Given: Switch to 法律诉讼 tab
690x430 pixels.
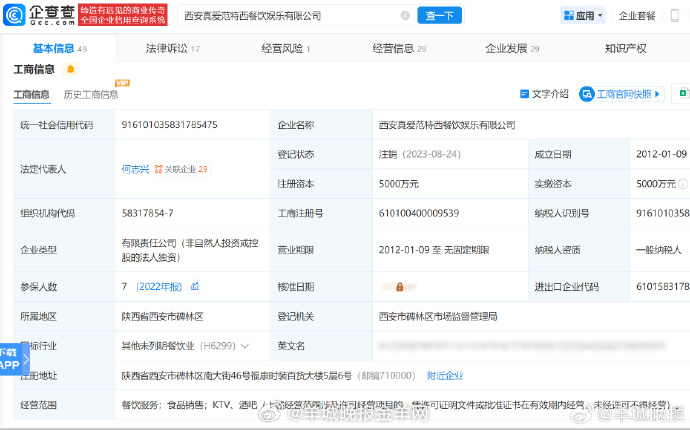Looking at the screenshot, I should click(172, 48).
